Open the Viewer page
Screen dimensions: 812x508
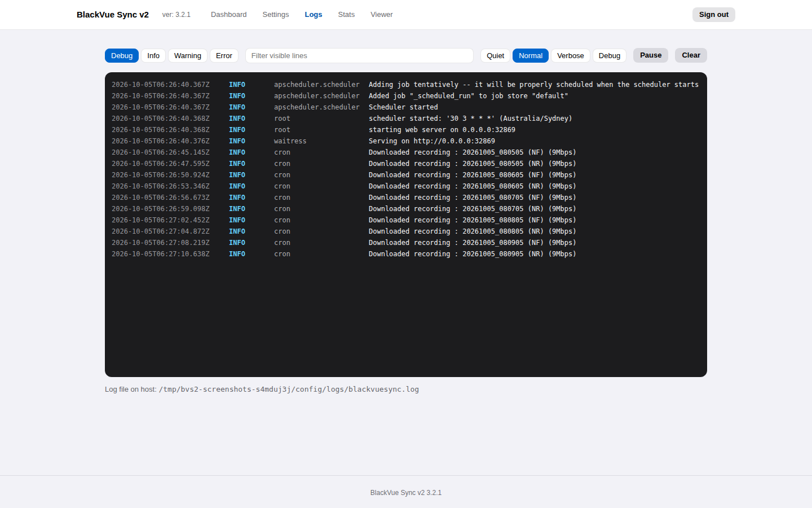click(382, 15)
